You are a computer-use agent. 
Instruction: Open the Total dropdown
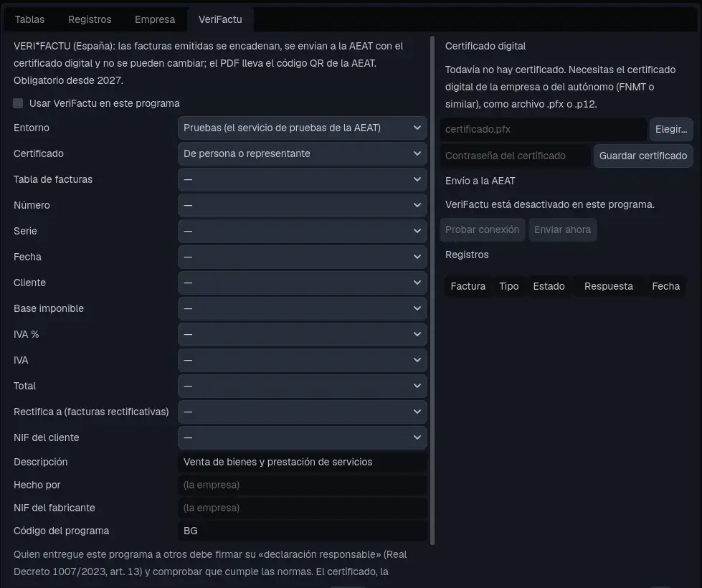[x=302, y=386]
